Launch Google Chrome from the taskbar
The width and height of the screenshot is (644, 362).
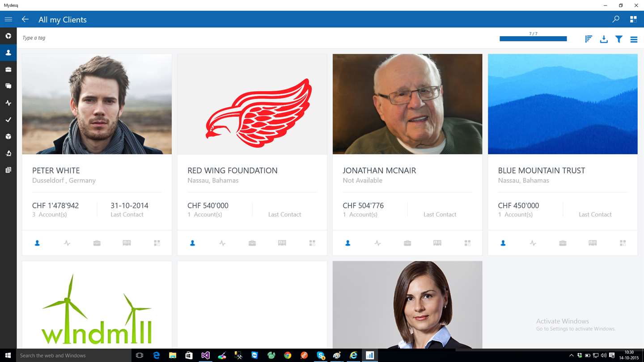[x=288, y=355]
